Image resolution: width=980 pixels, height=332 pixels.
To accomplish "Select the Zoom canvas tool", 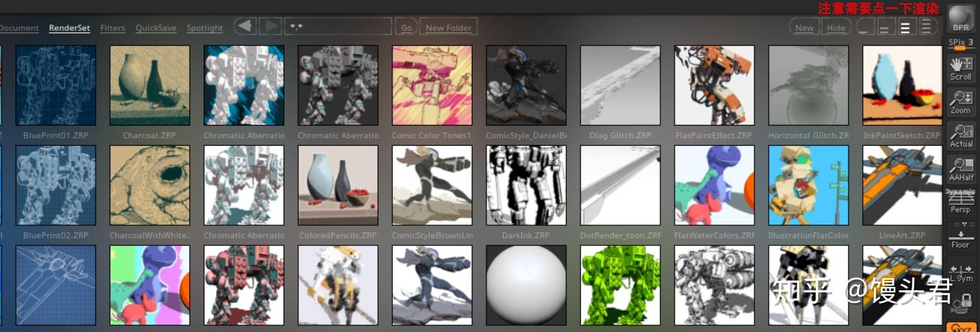I will click(x=961, y=102).
